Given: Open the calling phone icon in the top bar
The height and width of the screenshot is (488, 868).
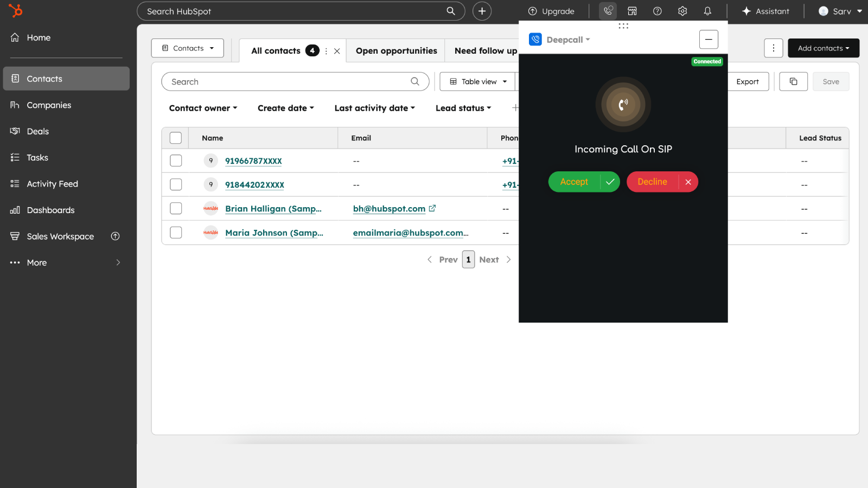Looking at the screenshot, I should [608, 11].
